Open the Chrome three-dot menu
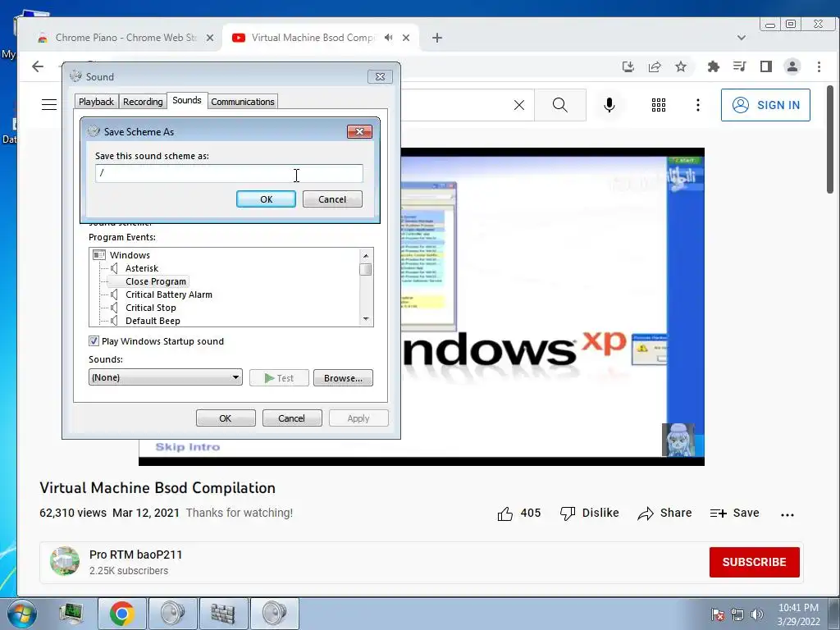Viewport: 840px width, 630px height. pyautogui.click(x=819, y=66)
